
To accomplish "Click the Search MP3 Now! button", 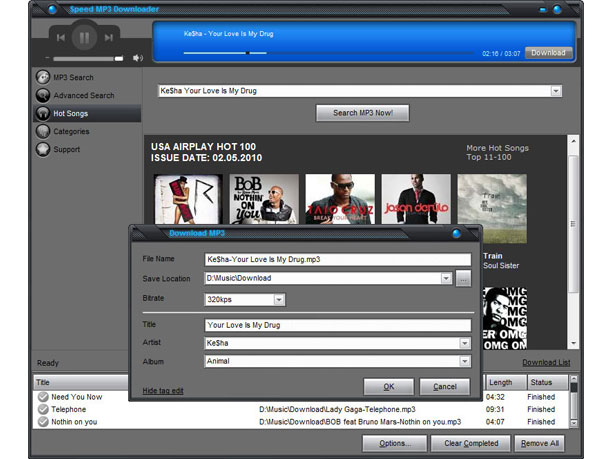I will click(x=363, y=113).
